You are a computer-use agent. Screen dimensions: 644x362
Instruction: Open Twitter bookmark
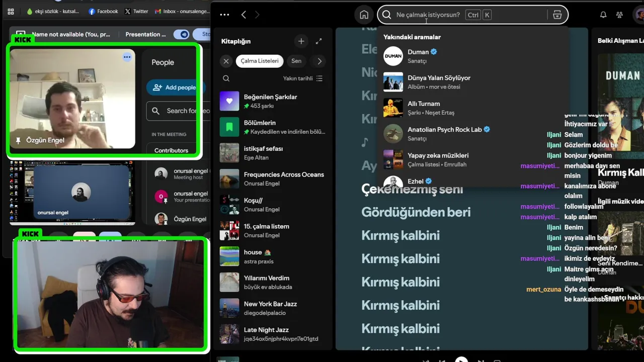136,11
